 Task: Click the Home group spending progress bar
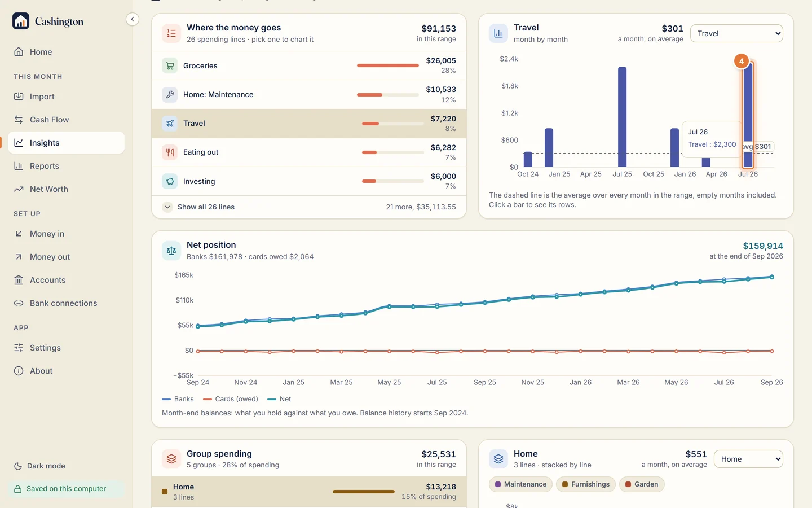(364, 492)
